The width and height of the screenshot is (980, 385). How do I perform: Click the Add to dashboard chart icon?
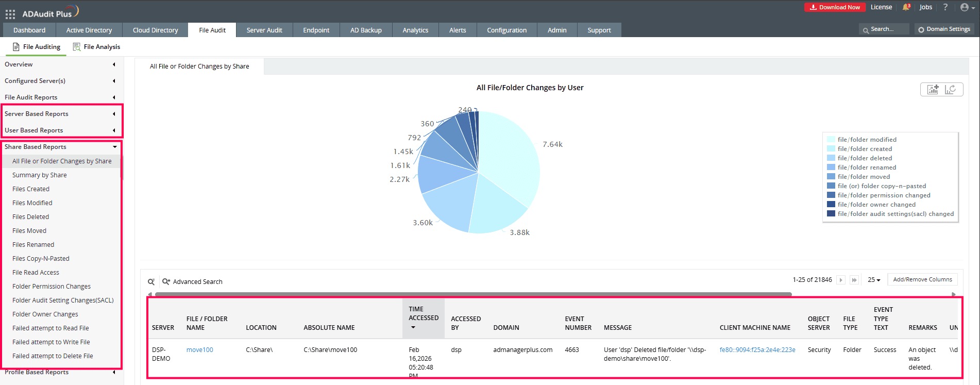pyautogui.click(x=933, y=89)
